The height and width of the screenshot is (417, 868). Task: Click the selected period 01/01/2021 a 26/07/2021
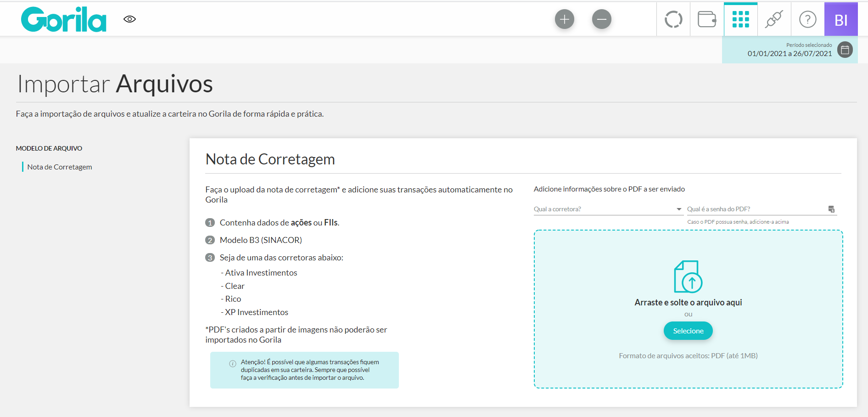pyautogui.click(x=790, y=54)
